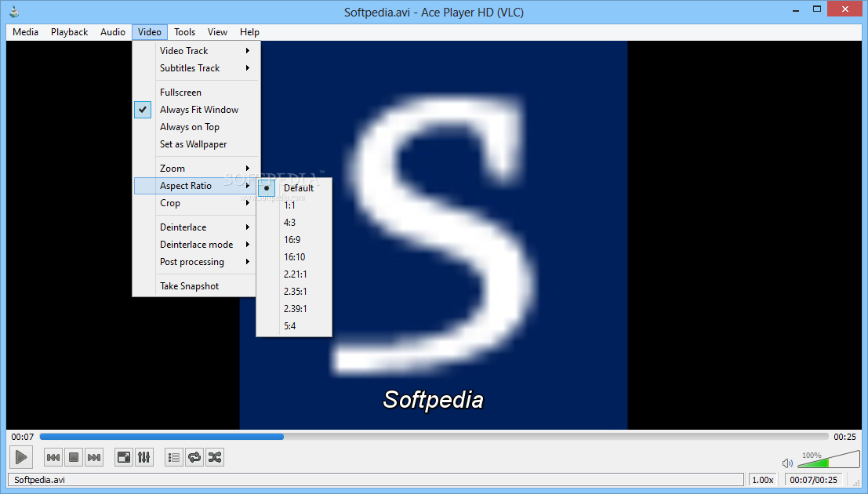The width and height of the screenshot is (868, 494).
Task: Choose 2.21:1 aspect ratio
Action: pos(294,274)
